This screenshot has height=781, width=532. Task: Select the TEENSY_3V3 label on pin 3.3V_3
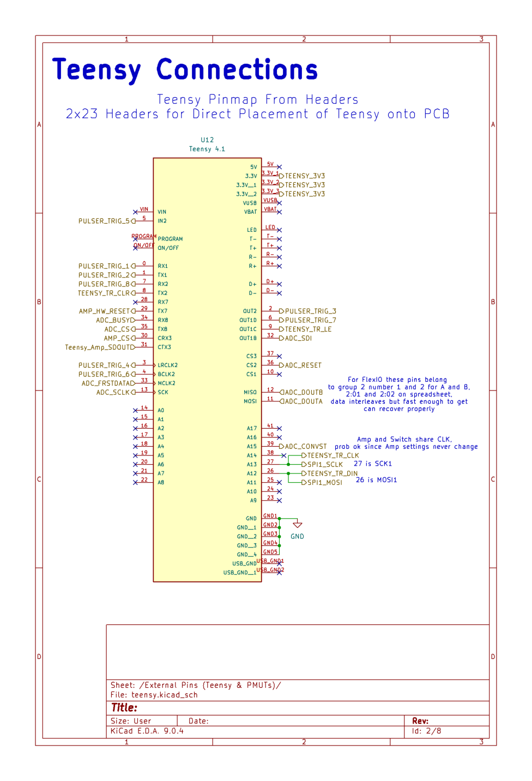303,194
